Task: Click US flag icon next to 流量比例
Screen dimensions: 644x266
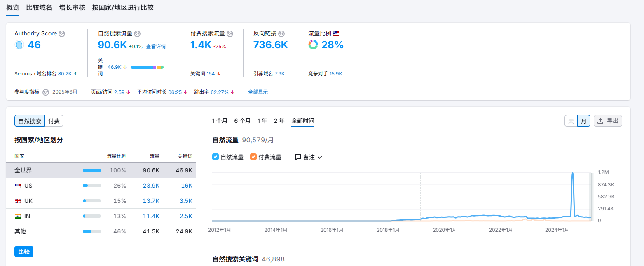Action: (x=336, y=34)
